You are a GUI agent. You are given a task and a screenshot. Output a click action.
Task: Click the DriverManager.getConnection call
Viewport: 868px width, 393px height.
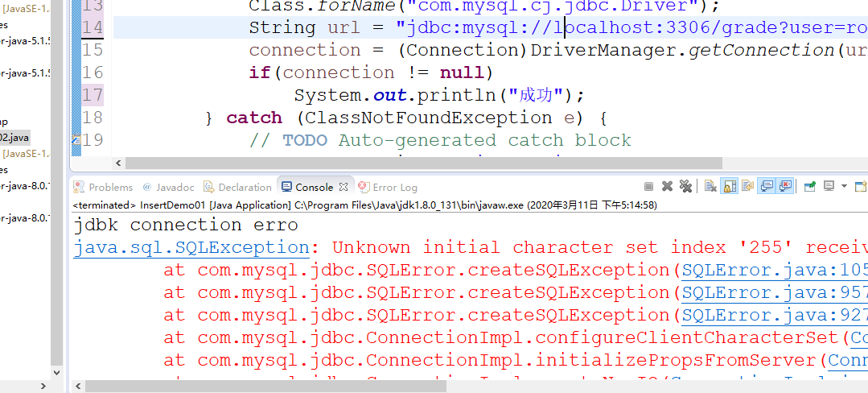click(x=682, y=51)
